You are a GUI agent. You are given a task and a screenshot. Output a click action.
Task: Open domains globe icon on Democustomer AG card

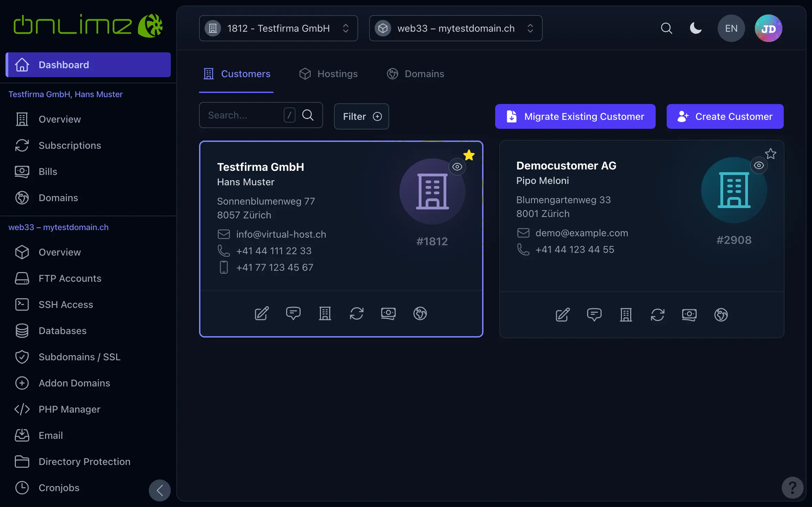pyautogui.click(x=721, y=315)
